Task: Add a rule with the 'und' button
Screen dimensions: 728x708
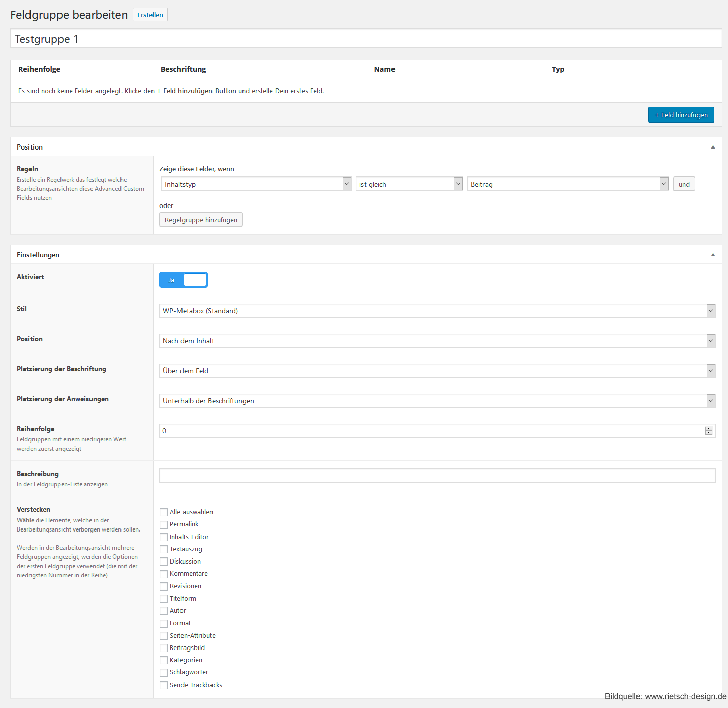Action: click(684, 184)
